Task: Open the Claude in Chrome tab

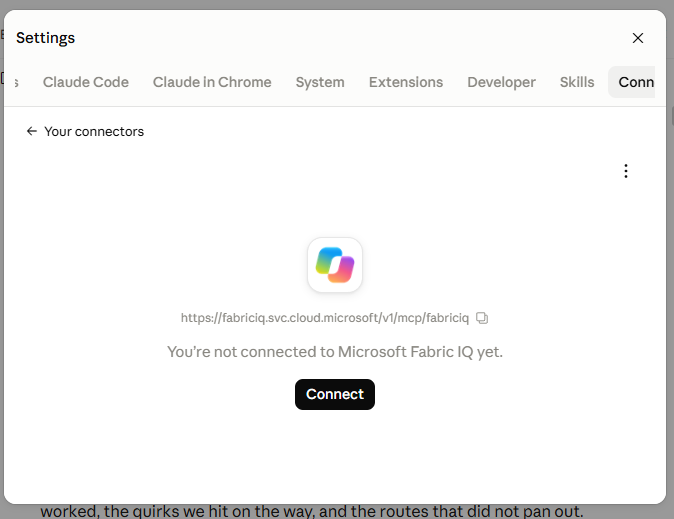Action: pyautogui.click(x=212, y=82)
